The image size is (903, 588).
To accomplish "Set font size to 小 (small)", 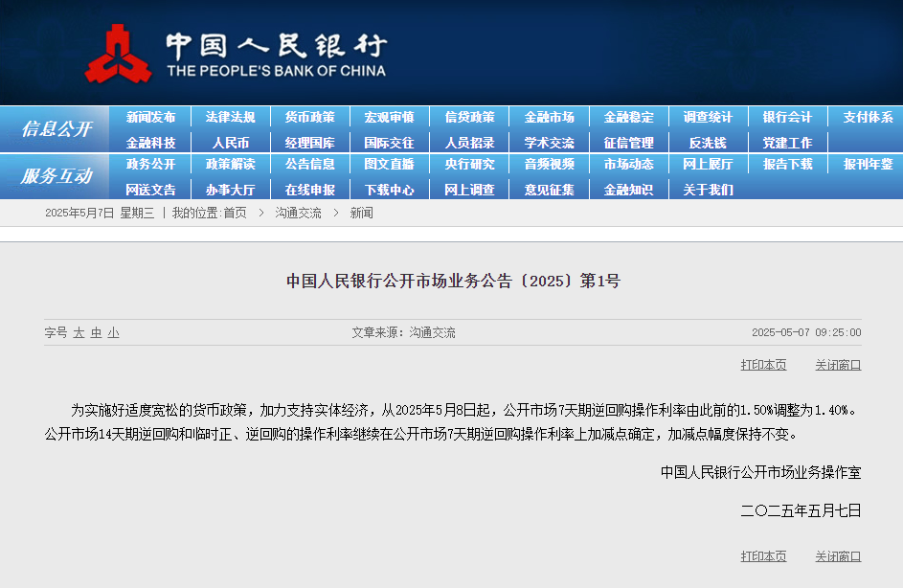I will point(114,332).
